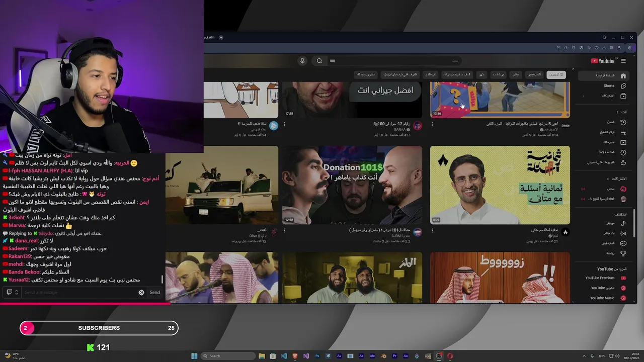Image resolution: width=644 pixels, height=362 pixels.
Task: Start voice search with microphone icon
Action: [x=302, y=61]
